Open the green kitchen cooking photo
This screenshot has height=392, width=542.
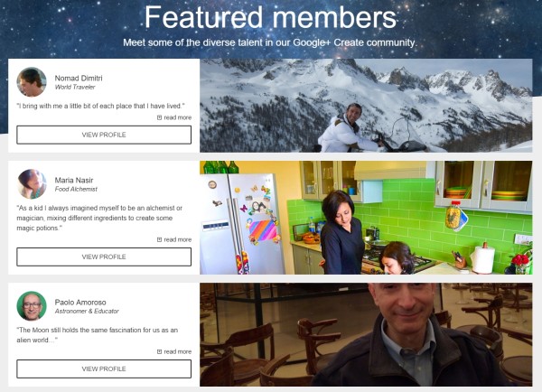pos(366,218)
